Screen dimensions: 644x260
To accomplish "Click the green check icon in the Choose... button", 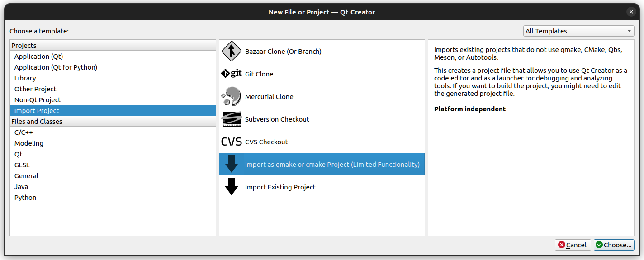I will 599,245.
